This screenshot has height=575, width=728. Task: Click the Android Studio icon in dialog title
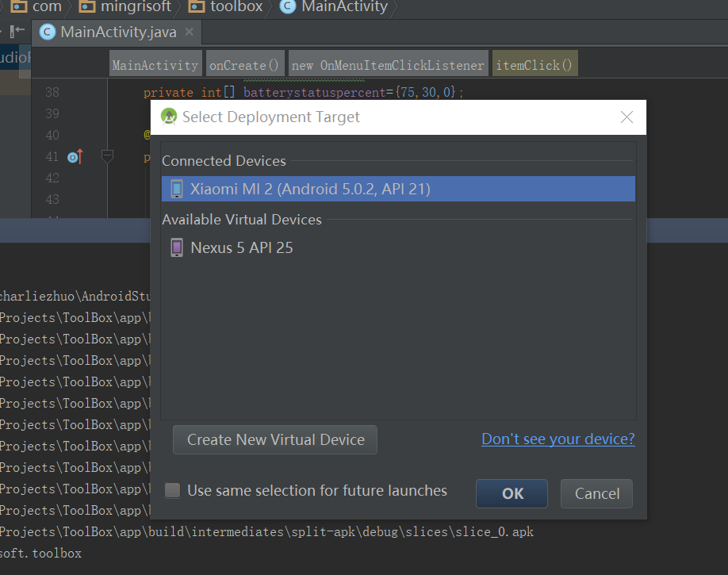(x=169, y=117)
